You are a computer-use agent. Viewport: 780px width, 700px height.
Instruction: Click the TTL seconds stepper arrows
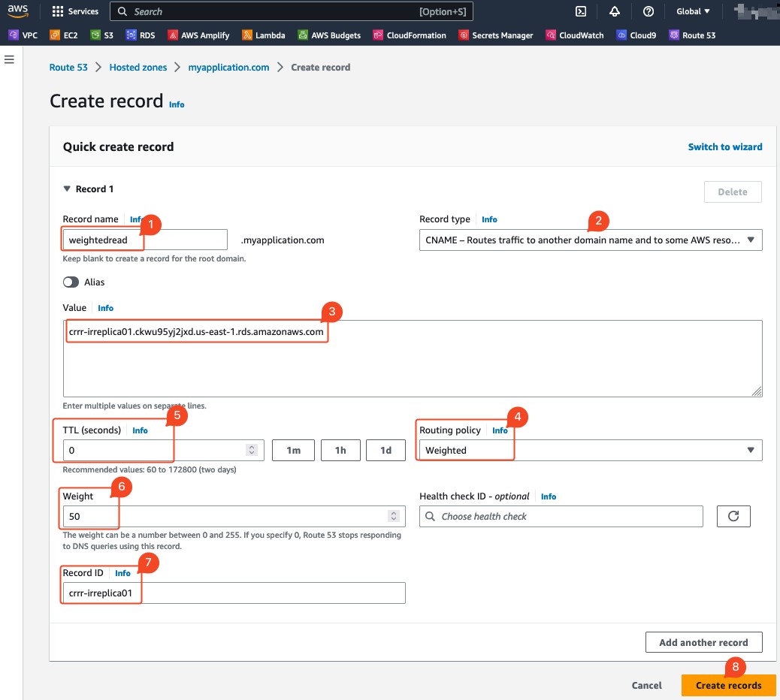[x=252, y=450]
